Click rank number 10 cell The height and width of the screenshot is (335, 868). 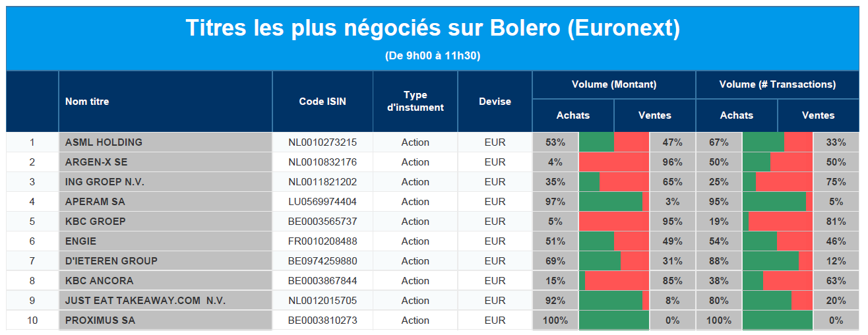(32, 320)
